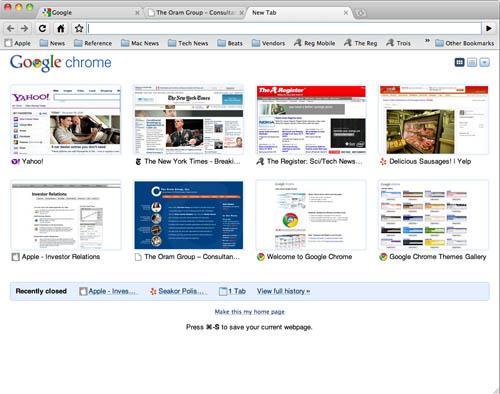Expand the Beats bookmarks folder
Viewport: 500px width, 394px height.
(x=230, y=43)
